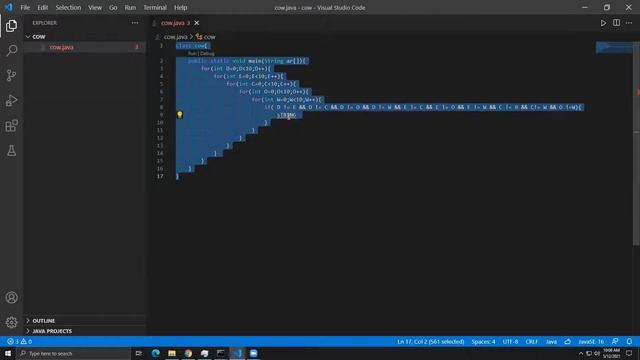This screenshot has height=360, width=640.
Task: Switch to Visual Studio Code taskbar icon
Action: (x=237, y=353)
